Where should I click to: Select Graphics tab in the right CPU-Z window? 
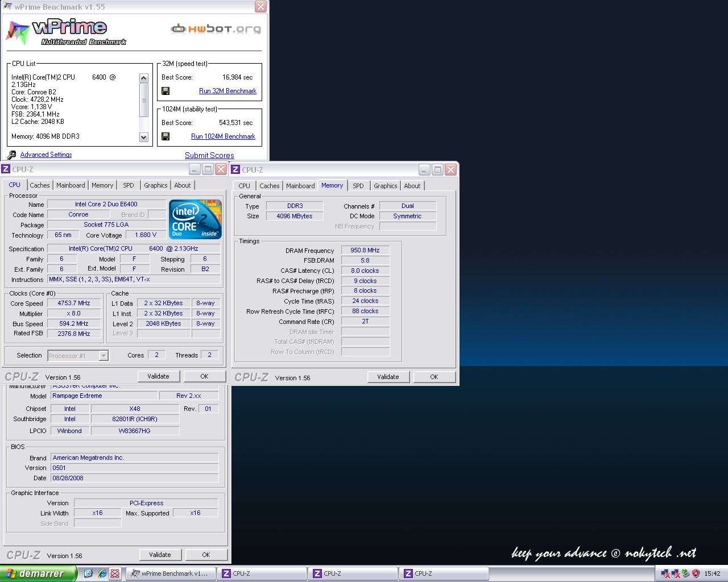(x=386, y=186)
